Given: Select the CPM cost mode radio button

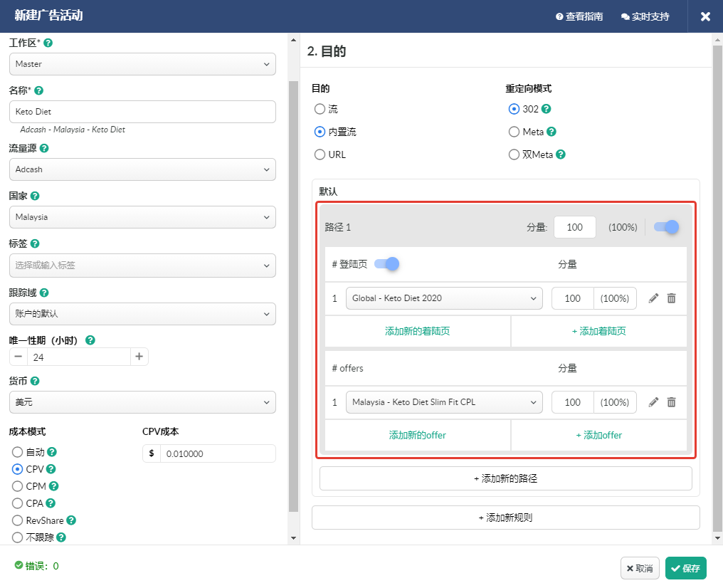Looking at the screenshot, I should pos(18,486).
